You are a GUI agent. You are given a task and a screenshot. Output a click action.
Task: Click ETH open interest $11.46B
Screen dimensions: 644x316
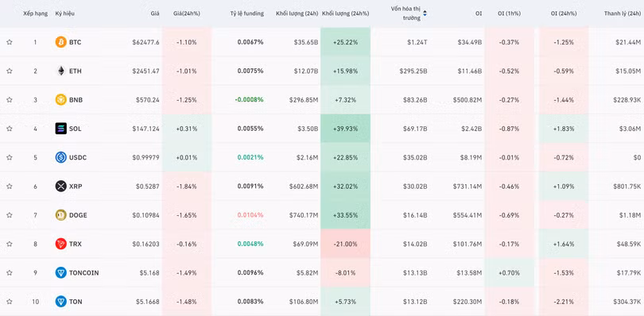(x=470, y=71)
